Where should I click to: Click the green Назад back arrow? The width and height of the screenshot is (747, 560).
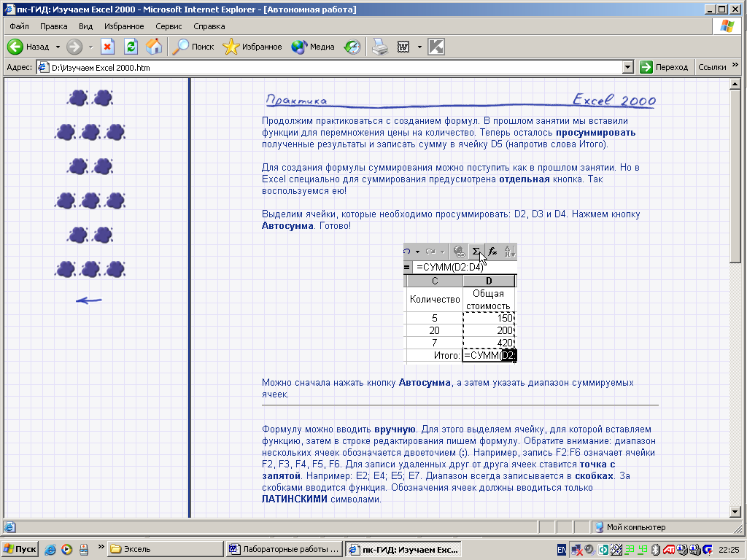(15, 47)
